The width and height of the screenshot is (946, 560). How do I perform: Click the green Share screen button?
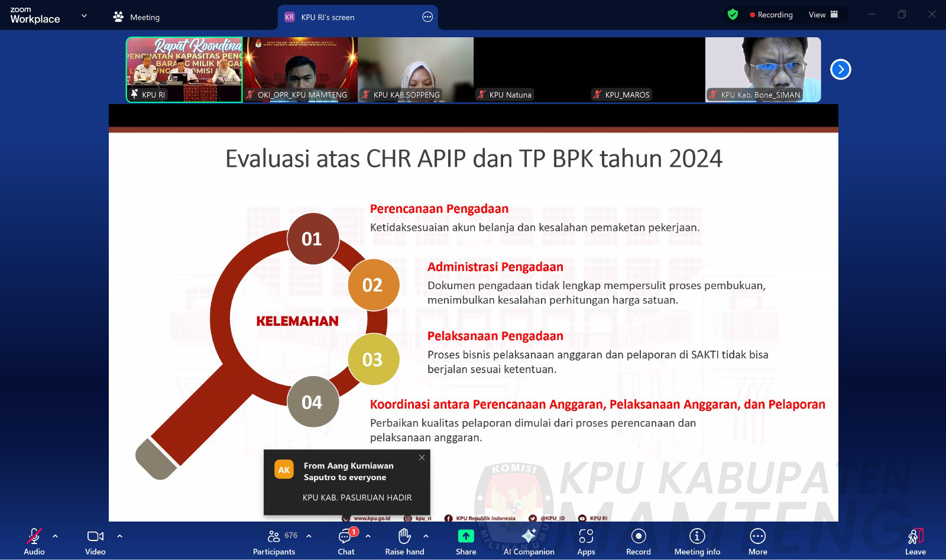pyautogui.click(x=466, y=542)
